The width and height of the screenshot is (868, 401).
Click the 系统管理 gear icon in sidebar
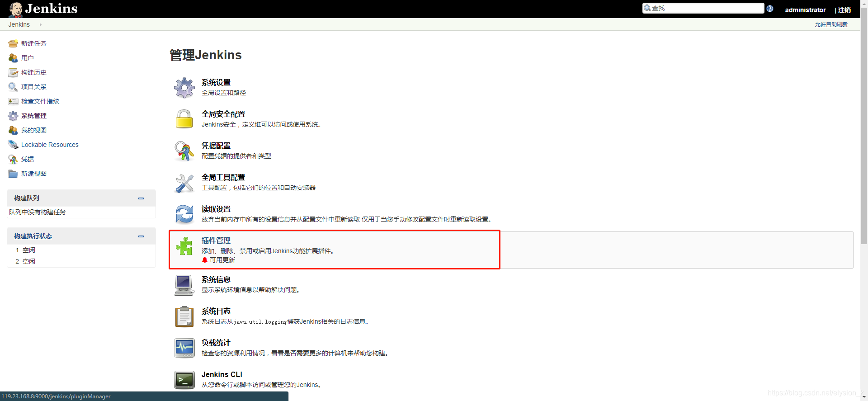pyautogui.click(x=13, y=116)
